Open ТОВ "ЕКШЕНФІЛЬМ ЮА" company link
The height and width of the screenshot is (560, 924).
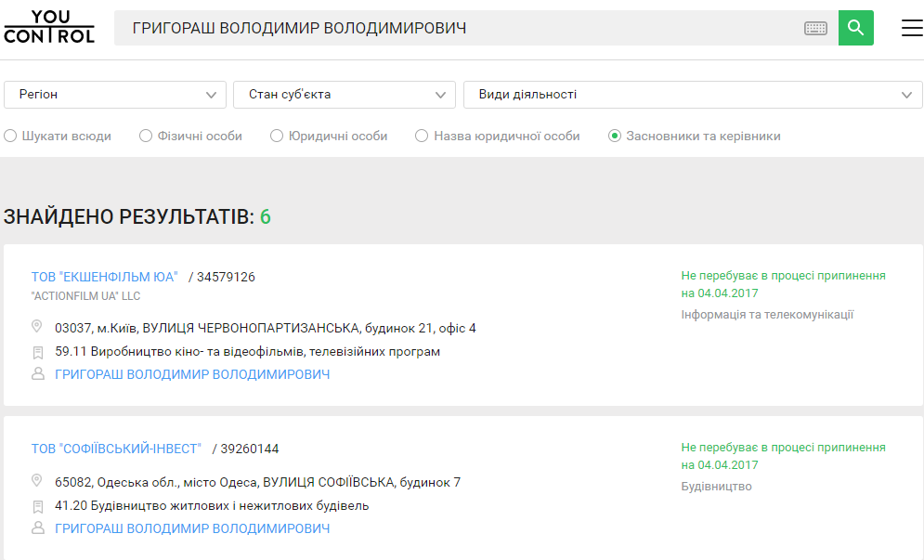[105, 277]
